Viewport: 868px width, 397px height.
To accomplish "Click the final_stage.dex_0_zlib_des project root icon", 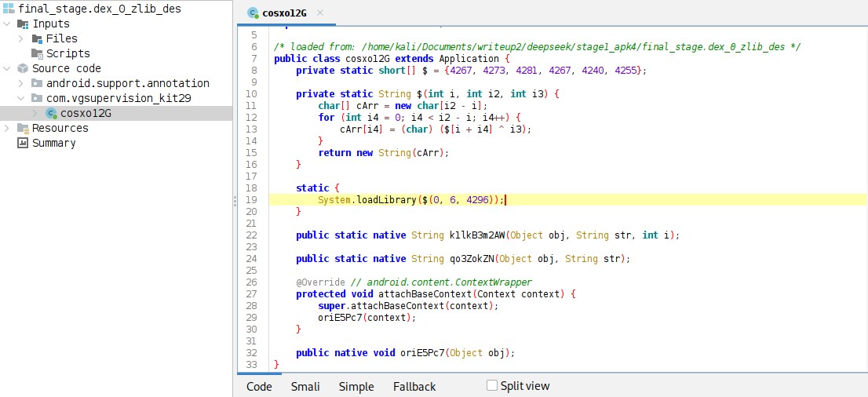I will coord(9,9).
